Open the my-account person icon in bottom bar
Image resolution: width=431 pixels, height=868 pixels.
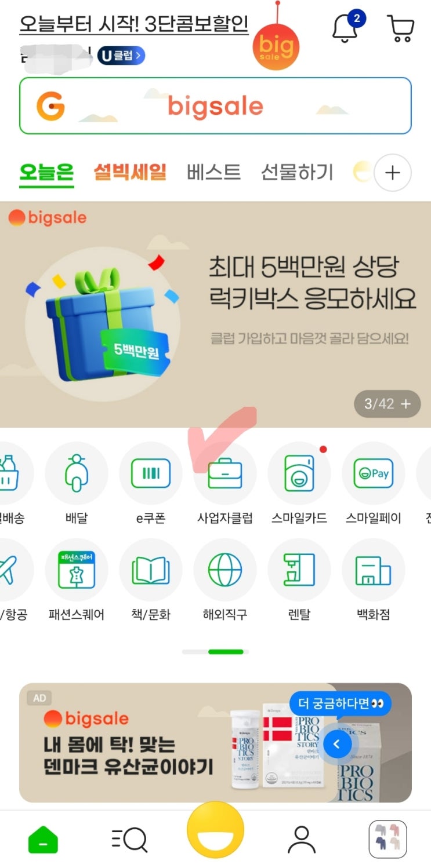point(302,839)
